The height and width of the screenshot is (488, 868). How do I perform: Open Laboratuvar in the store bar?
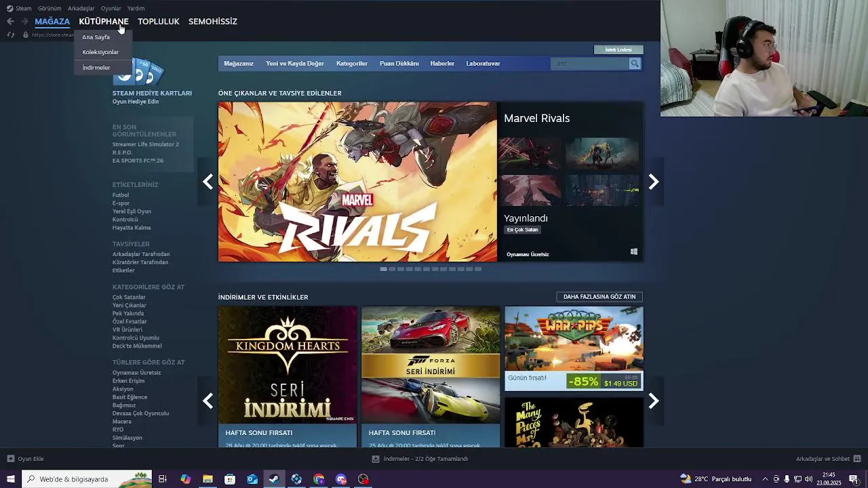483,64
